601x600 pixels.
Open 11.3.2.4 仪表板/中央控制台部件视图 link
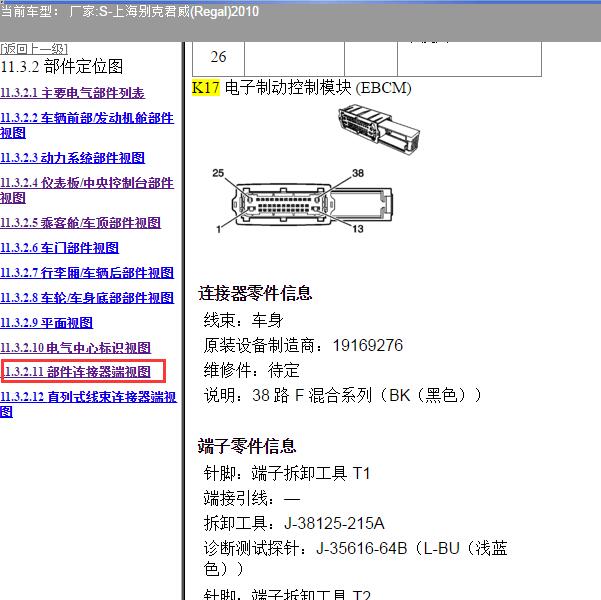click(x=87, y=190)
